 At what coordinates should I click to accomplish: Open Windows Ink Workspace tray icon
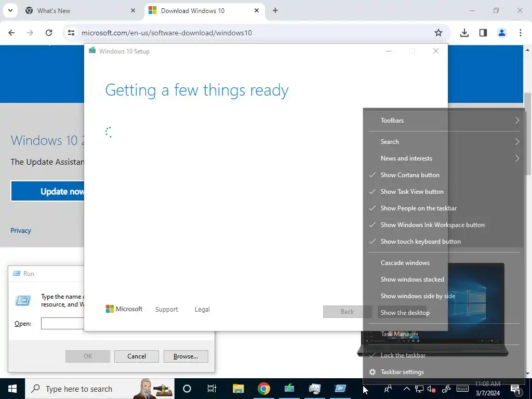(446, 389)
